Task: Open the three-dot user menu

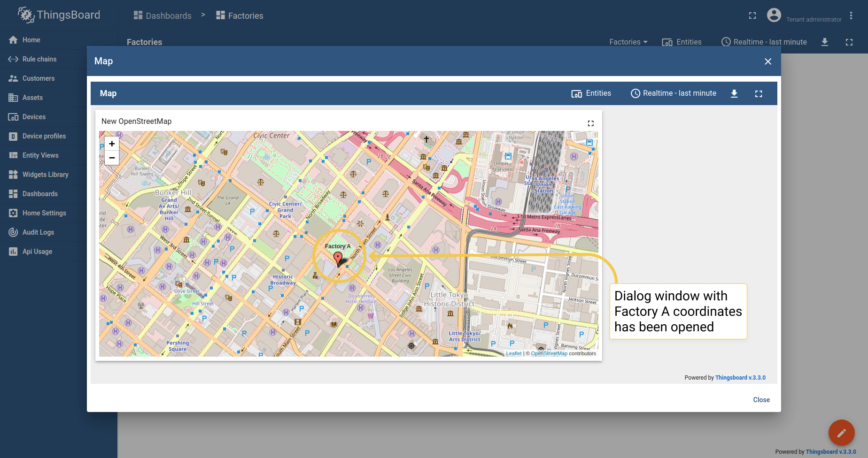Action: point(851,16)
